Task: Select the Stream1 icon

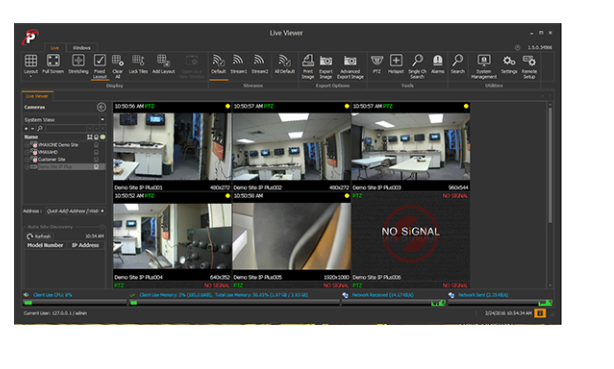Action: coord(238,64)
